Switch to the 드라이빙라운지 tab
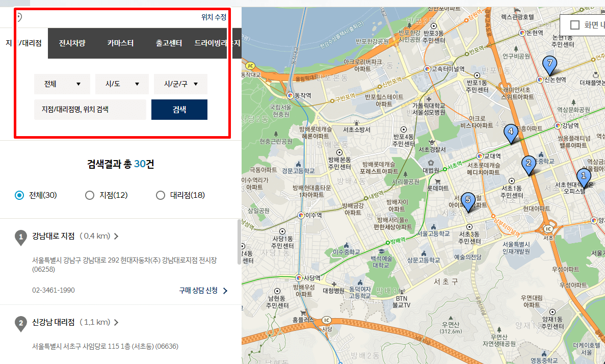Viewport: 605px width, 364px height. click(x=217, y=43)
